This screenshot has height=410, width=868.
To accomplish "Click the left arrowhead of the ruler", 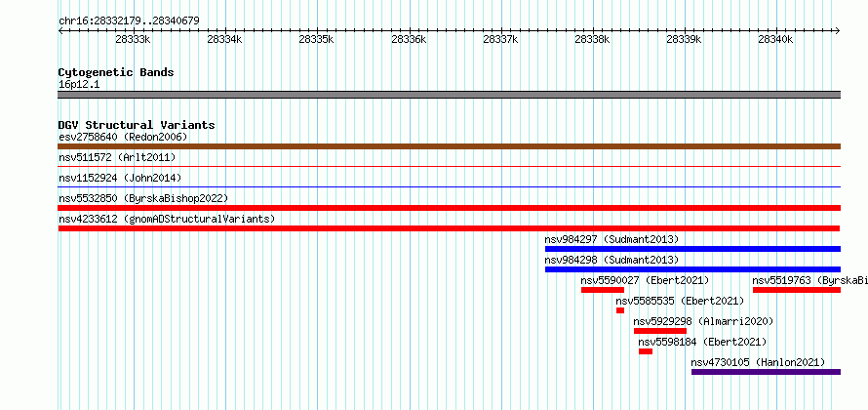I will coord(60,31).
